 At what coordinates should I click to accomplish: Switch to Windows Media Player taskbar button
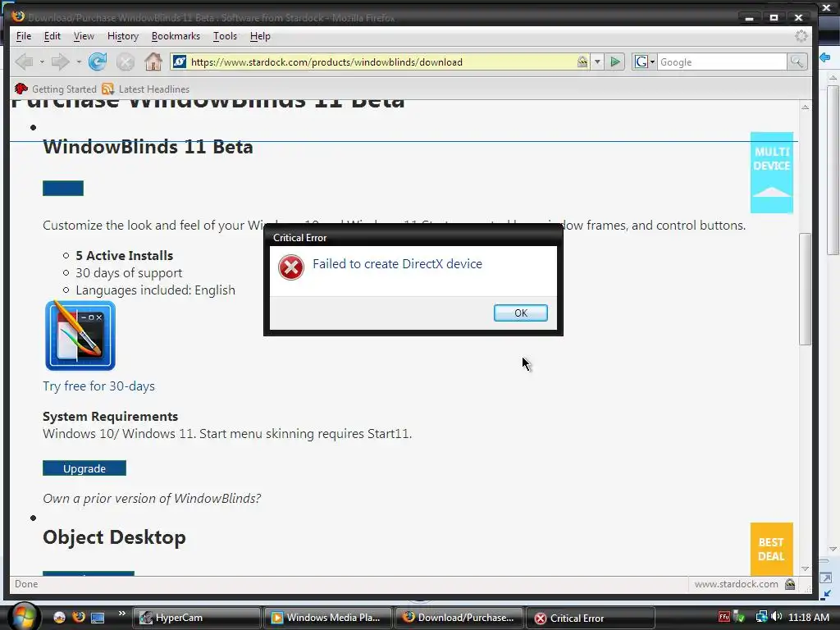coord(327,618)
